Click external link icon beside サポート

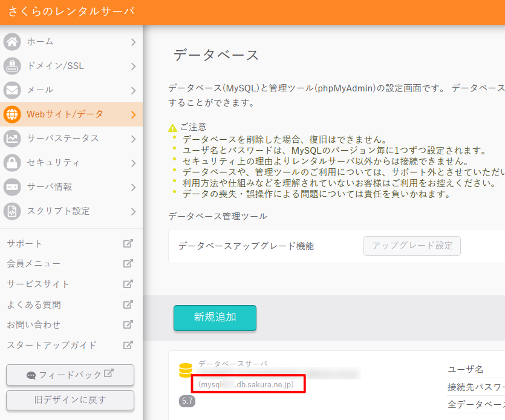point(128,244)
